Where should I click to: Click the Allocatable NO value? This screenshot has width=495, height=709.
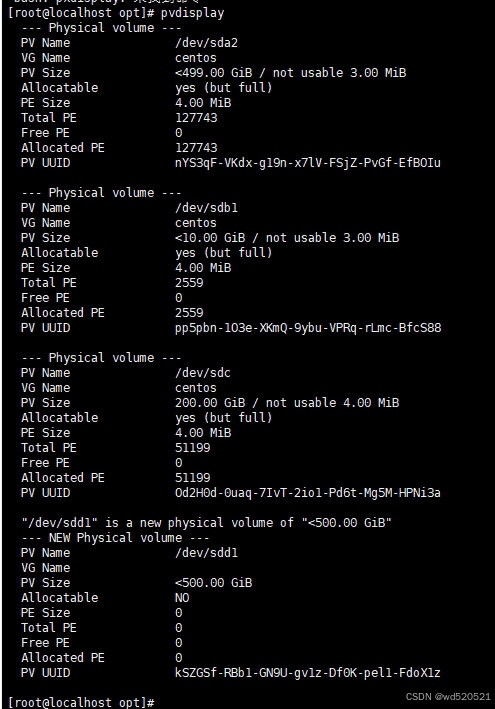[182, 598]
